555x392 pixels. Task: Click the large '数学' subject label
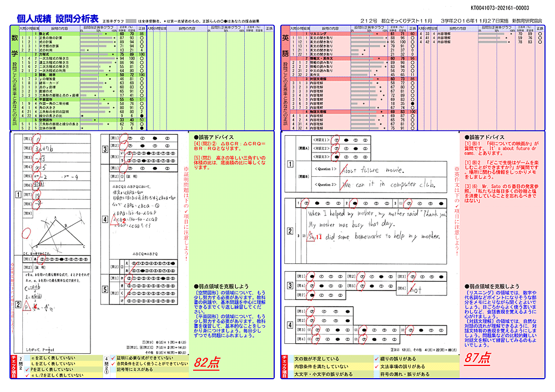coord(14,45)
